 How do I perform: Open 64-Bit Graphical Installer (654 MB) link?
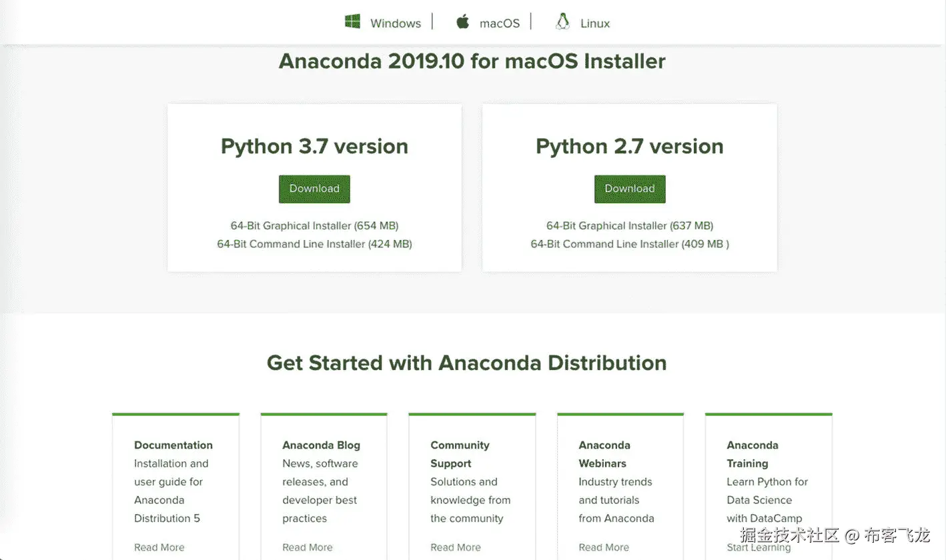[314, 225]
